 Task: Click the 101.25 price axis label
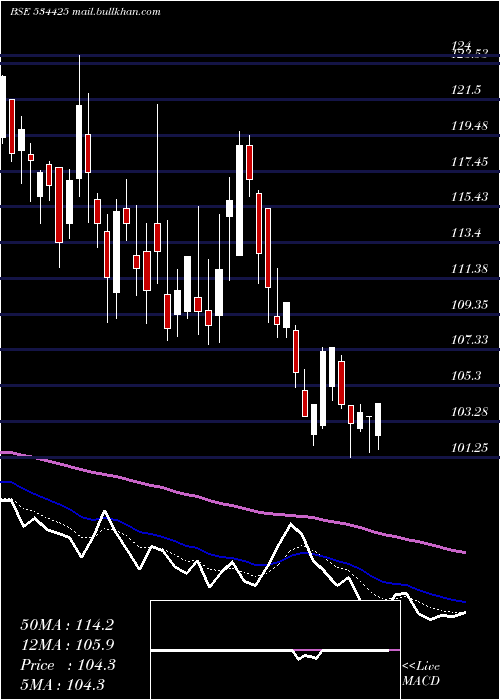point(469,447)
